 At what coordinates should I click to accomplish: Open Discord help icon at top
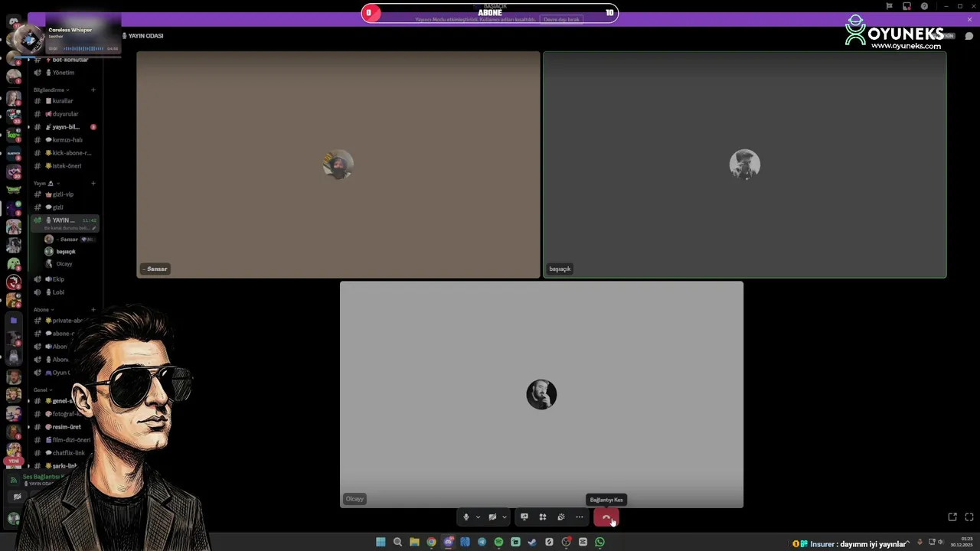pyautogui.click(x=924, y=6)
